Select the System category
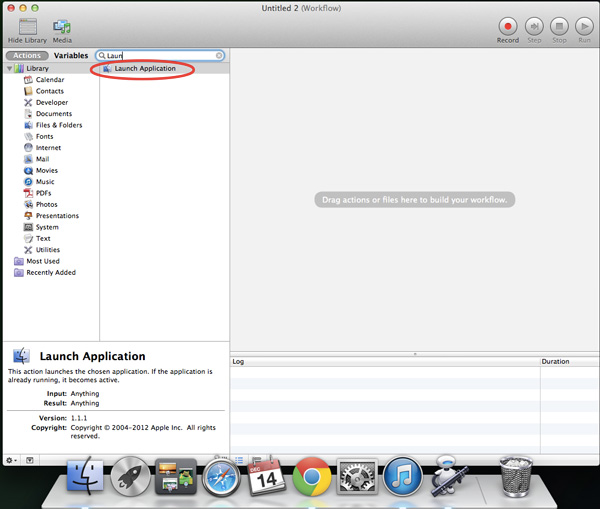Image resolution: width=600 pixels, height=509 pixels. (47, 227)
